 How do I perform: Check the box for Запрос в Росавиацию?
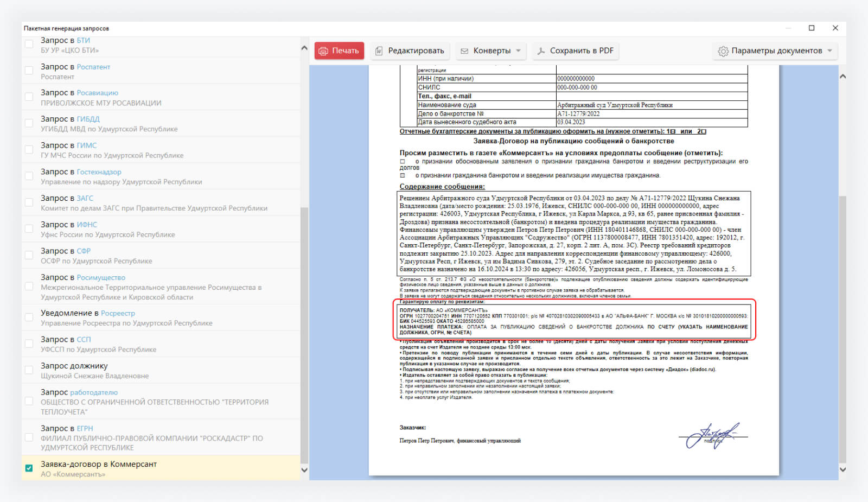[x=29, y=97]
